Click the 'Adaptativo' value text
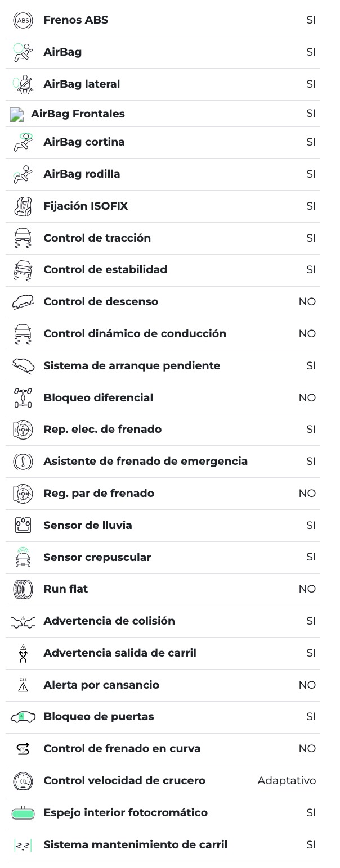The width and height of the screenshot is (340, 868). 287,780
